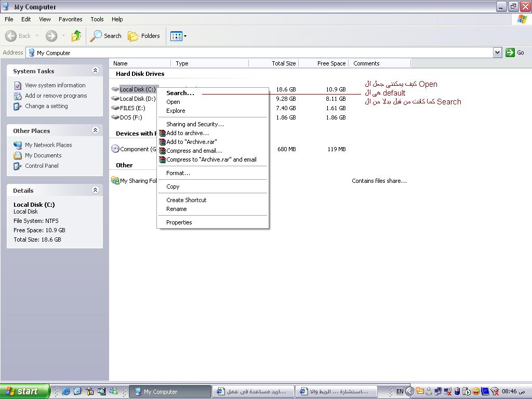Select Properties in the context menu
Screen dimensions: 532x399
[179, 222]
